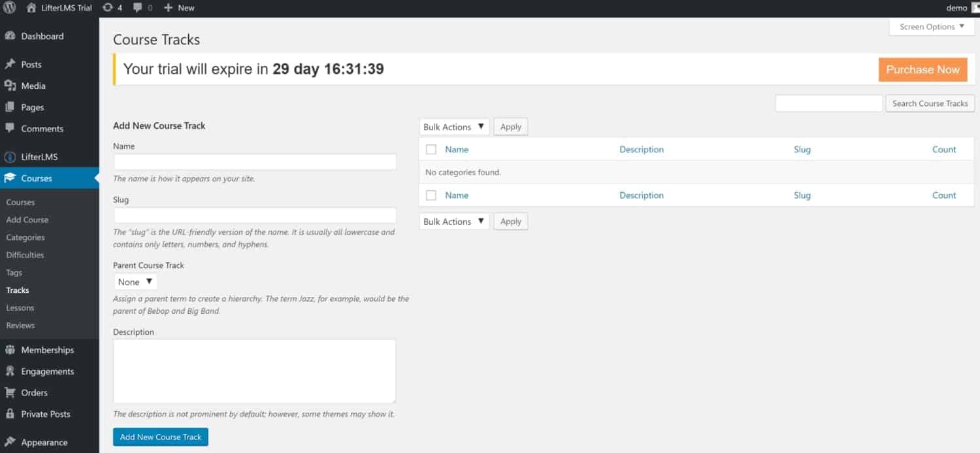Click the site home icon

coord(31,8)
